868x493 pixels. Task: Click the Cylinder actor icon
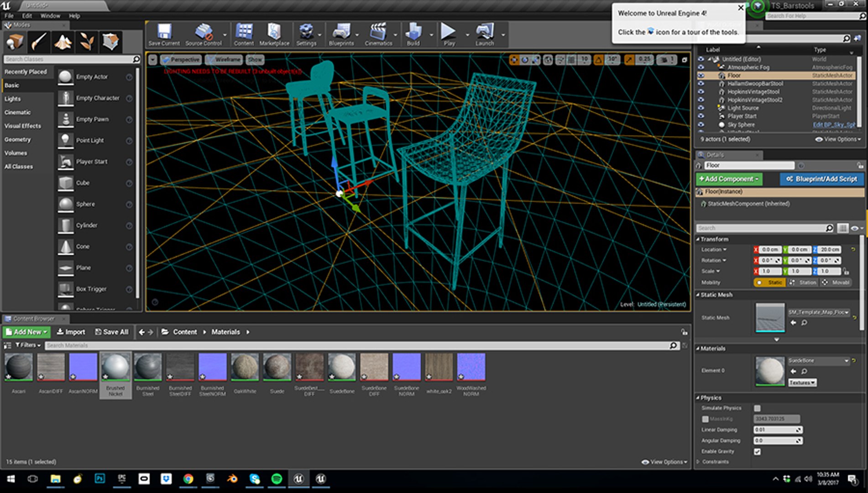pyautogui.click(x=66, y=225)
